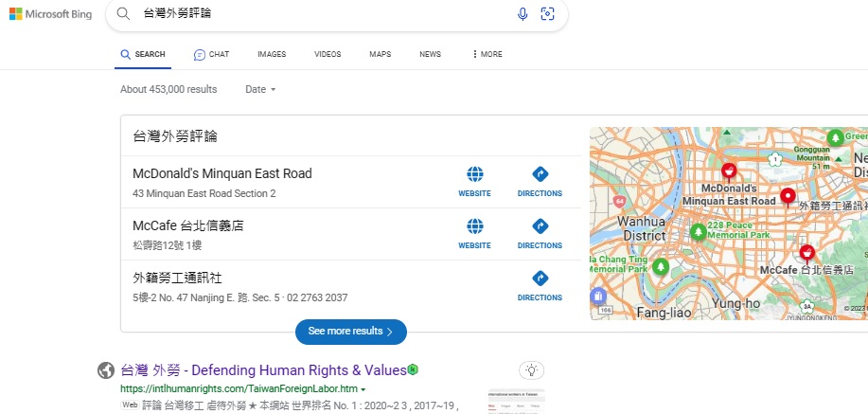
Task: Click the Microsoft Bing logo
Action: click(x=51, y=14)
